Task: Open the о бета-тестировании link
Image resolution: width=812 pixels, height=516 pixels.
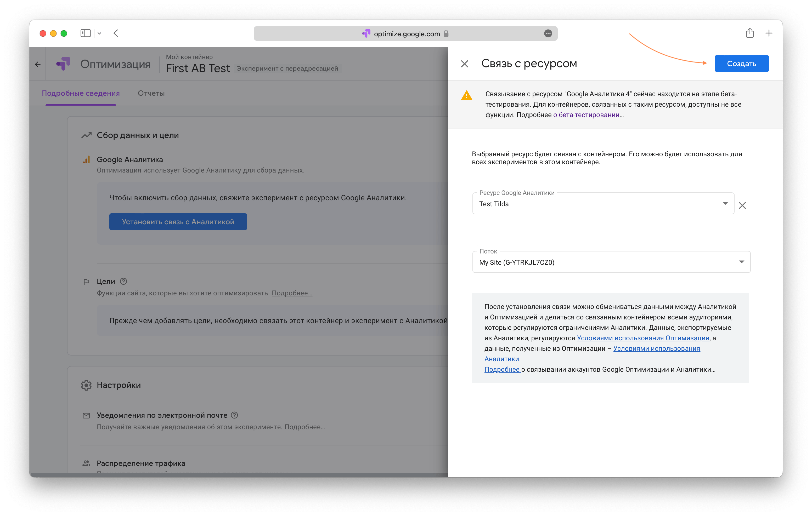Action: [586, 114]
